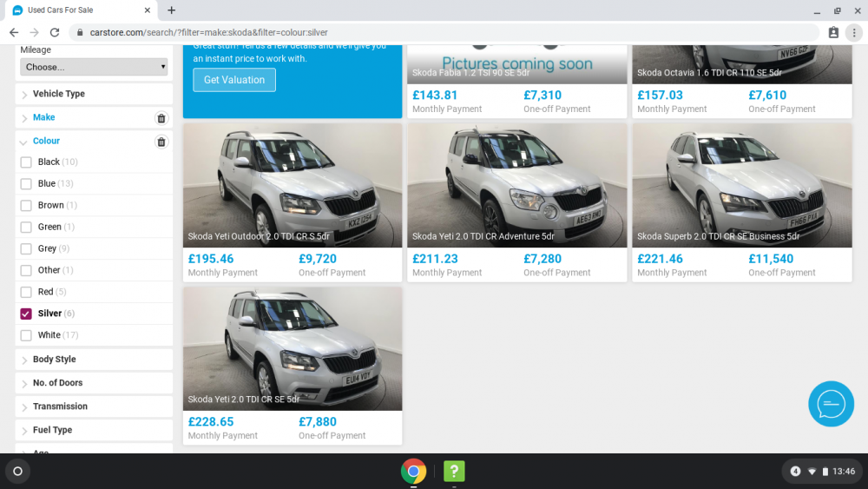Screen dimensions: 868x489
Task: Click the £7,880 one-off payment
Action: pos(317,421)
